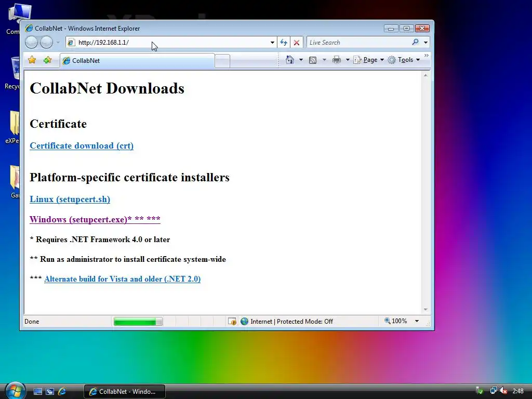Open the recent pages dropdown arrow
The width and height of the screenshot is (532, 399).
click(58, 43)
